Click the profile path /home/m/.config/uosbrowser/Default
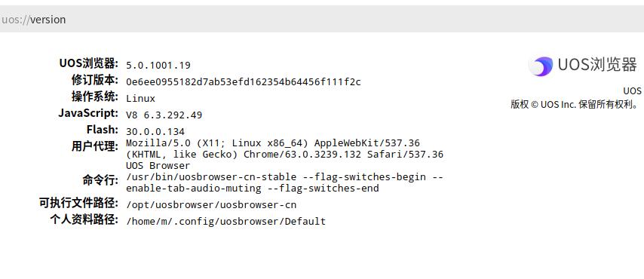The image size is (644, 279). pos(226,222)
